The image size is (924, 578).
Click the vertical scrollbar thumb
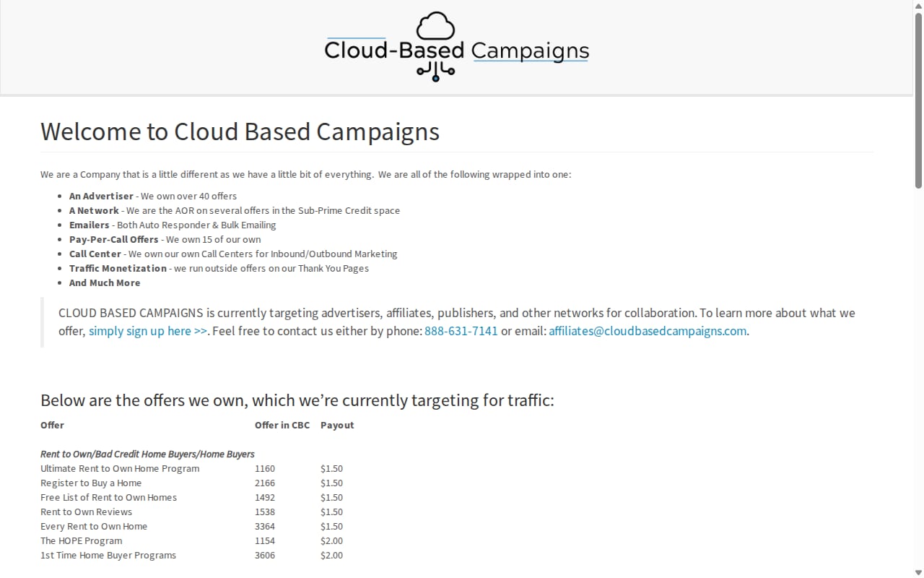[918, 101]
